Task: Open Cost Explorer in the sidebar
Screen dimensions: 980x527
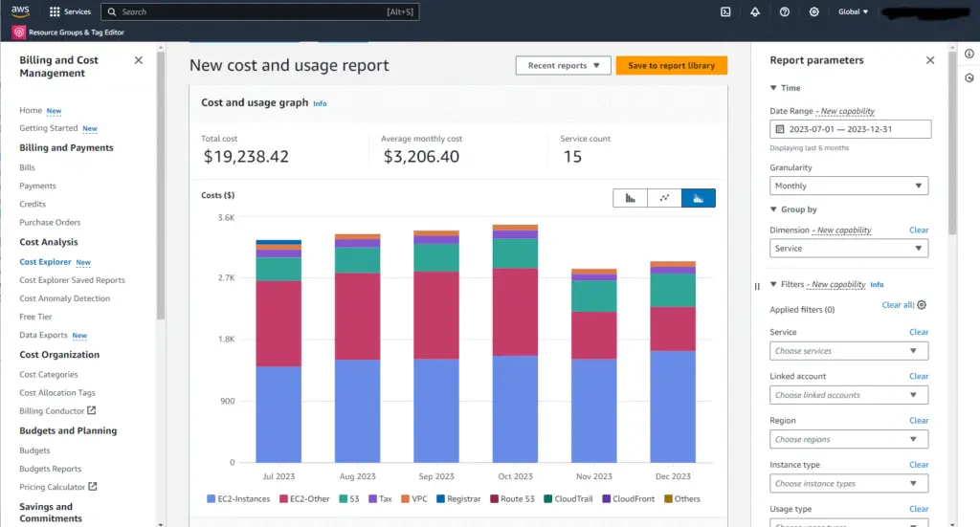Action: tap(45, 262)
